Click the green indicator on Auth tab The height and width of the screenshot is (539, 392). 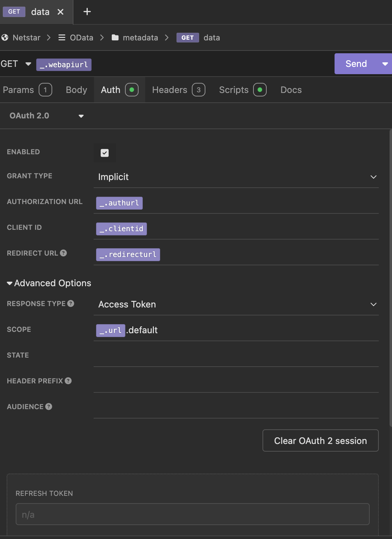click(x=132, y=90)
